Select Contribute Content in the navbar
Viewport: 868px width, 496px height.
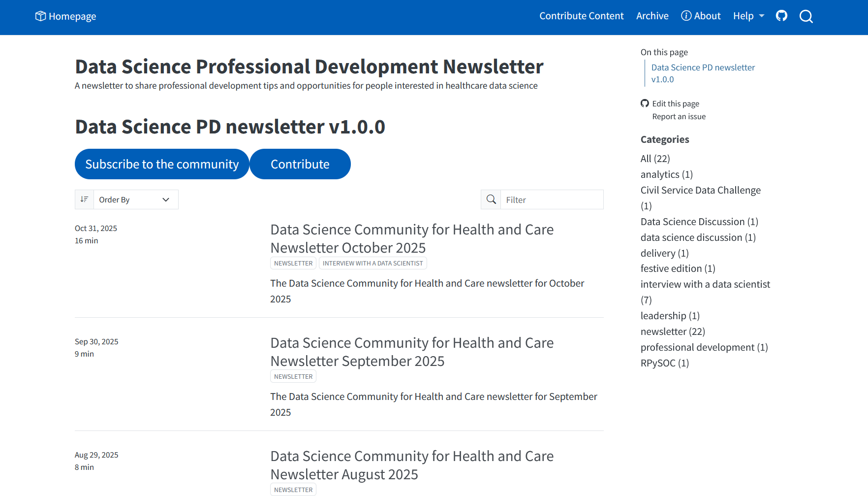581,15
